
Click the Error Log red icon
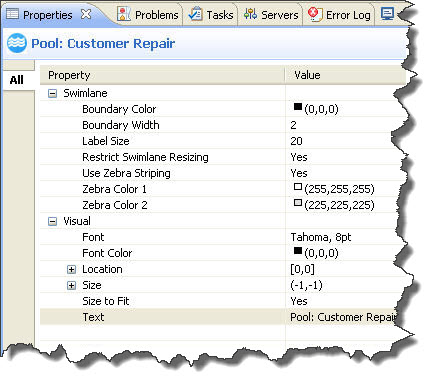(x=314, y=14)
